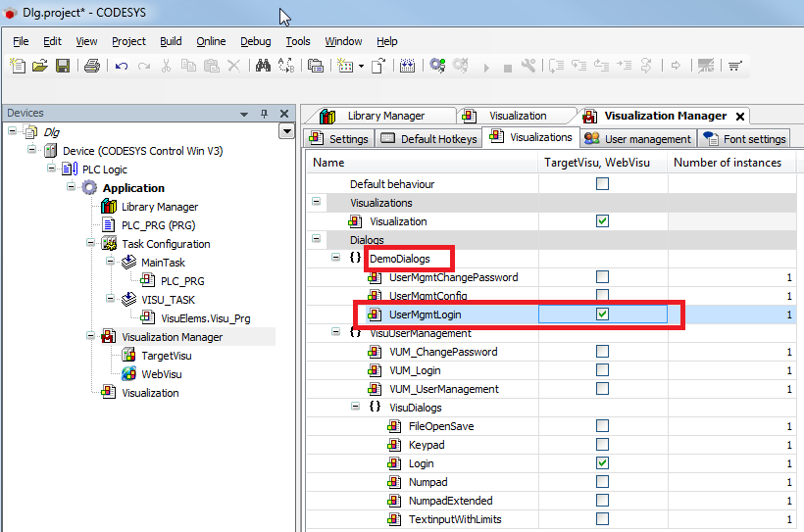
Task: Click the Number of instances column header
Action: pos(729,163)
